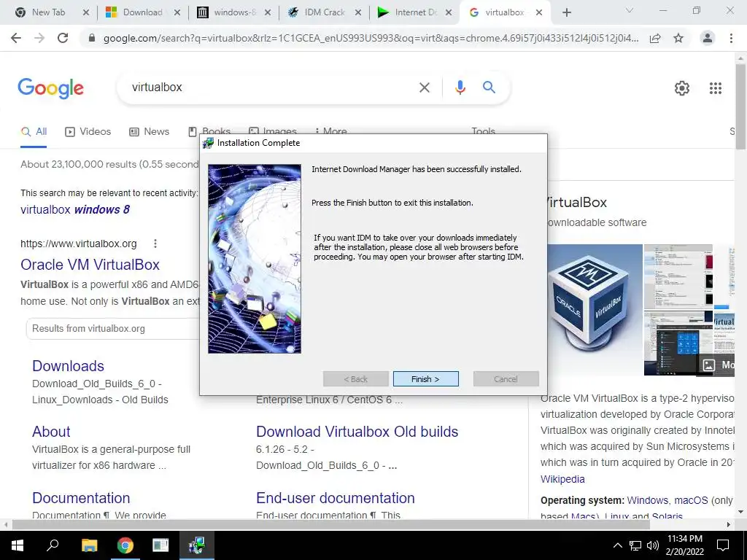Clear the search query with X

[424, 87]
